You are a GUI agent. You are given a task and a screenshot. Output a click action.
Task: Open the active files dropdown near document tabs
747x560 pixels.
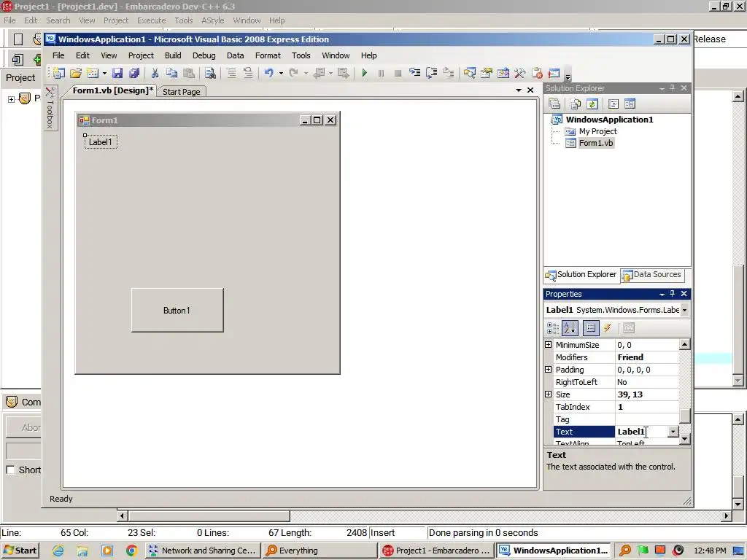(519, 90)
